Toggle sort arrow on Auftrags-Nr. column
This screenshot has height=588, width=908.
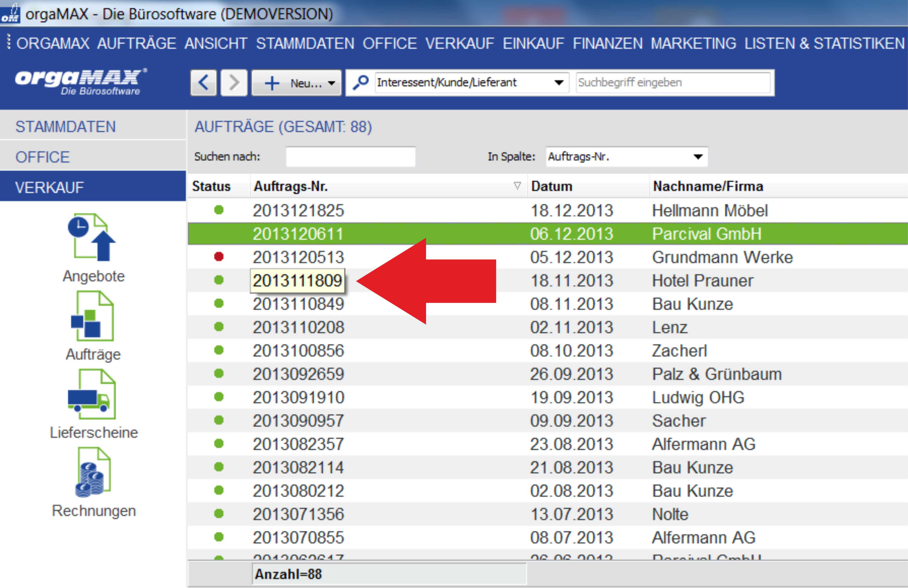coord(517,186)
